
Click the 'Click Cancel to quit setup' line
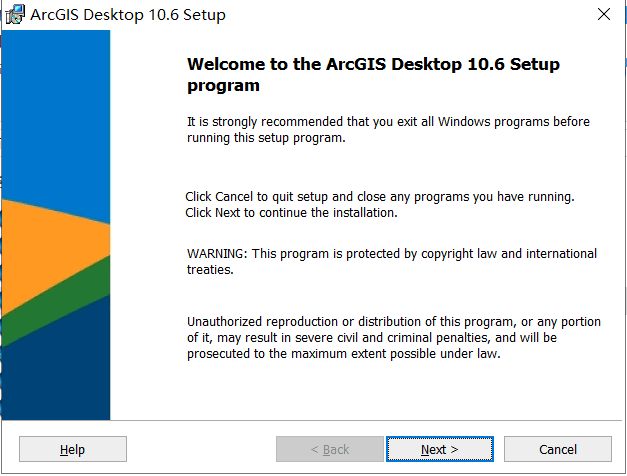pos(380,197)
